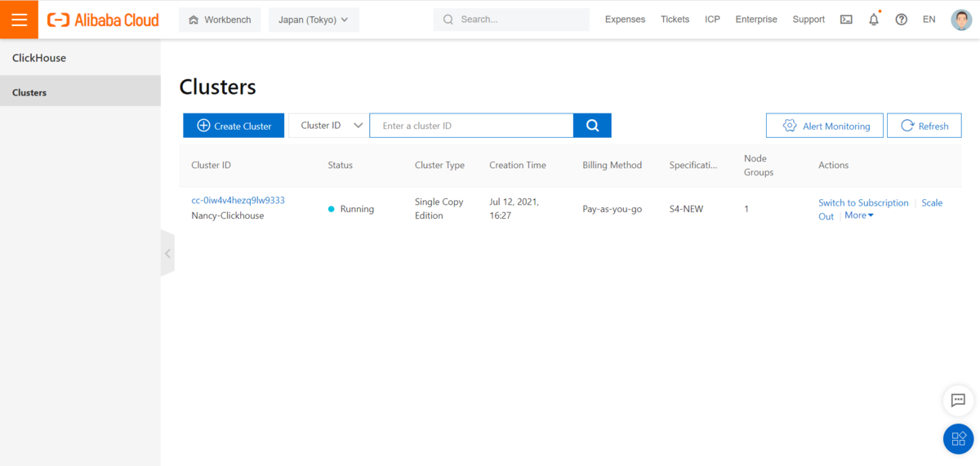This screenshot has height=466, width=980.
Task: Click the Refresh button
Action: click(x=924, y=126)
